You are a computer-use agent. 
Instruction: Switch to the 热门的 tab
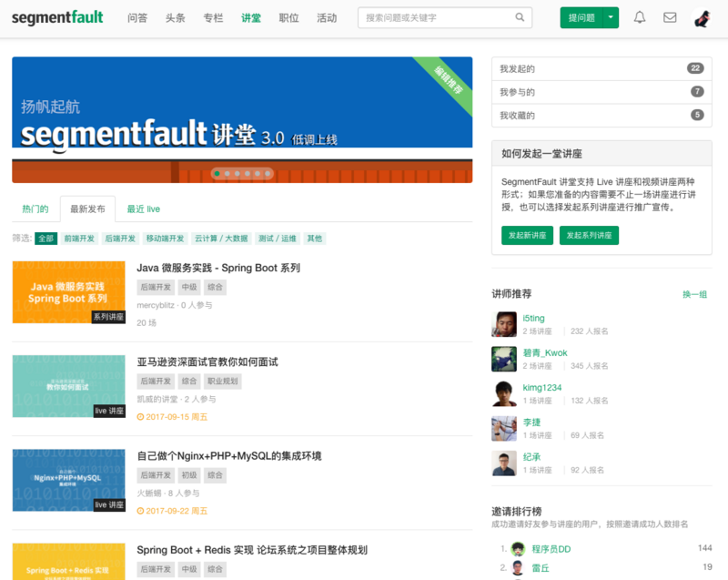pos(35,209)
